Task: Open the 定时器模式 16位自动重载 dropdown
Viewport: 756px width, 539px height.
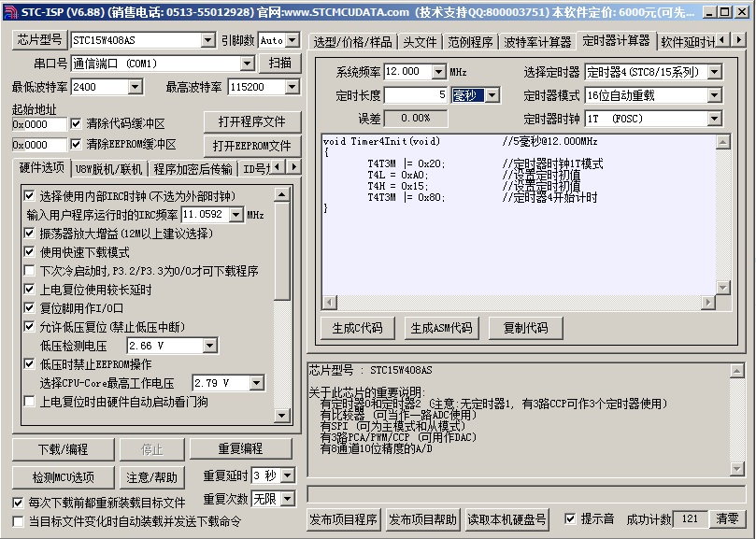Action: [715, 95]
